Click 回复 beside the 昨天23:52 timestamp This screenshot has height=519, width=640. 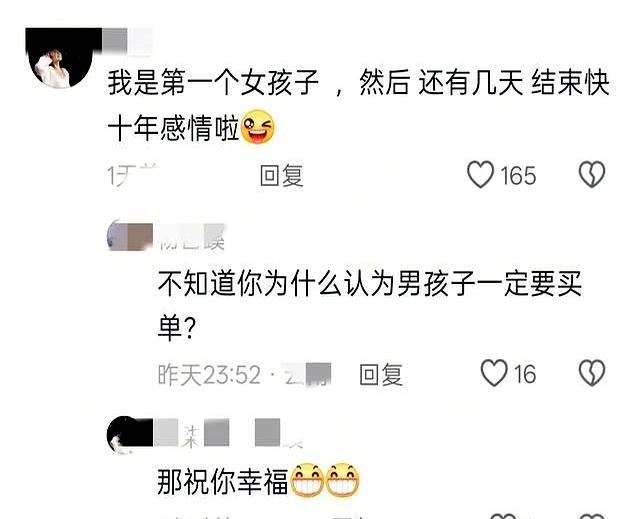point(381,375)
